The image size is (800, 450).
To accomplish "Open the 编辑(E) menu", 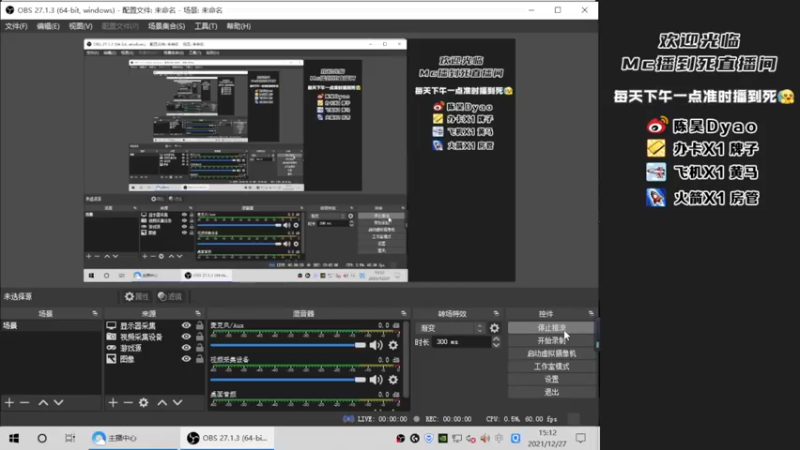I will coord(48,27).
